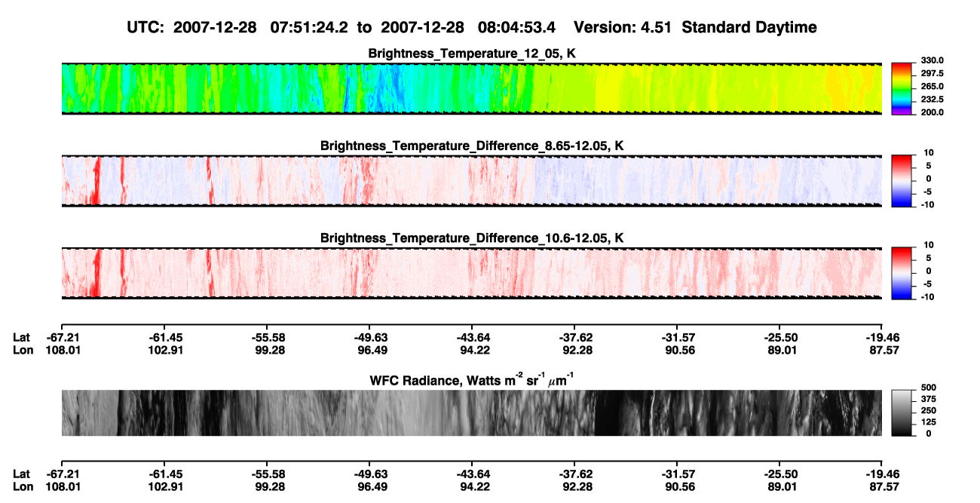The width and height of the screenshot is (980, 503).
Task: Click longitude 108.01 on the bottom axis
Action: [64, 487]
